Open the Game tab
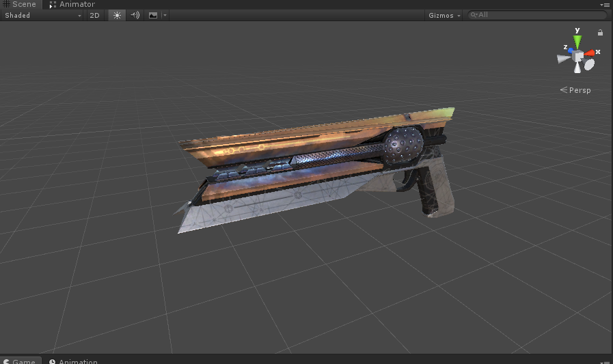613x364 pixels. click(19, 361)
